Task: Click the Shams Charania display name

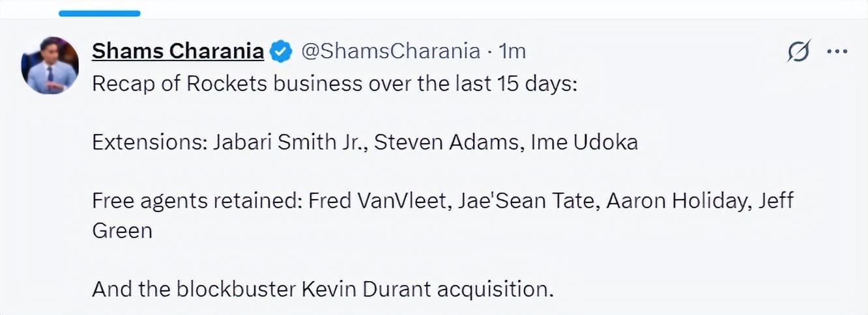Action: (x=177, y=51)
